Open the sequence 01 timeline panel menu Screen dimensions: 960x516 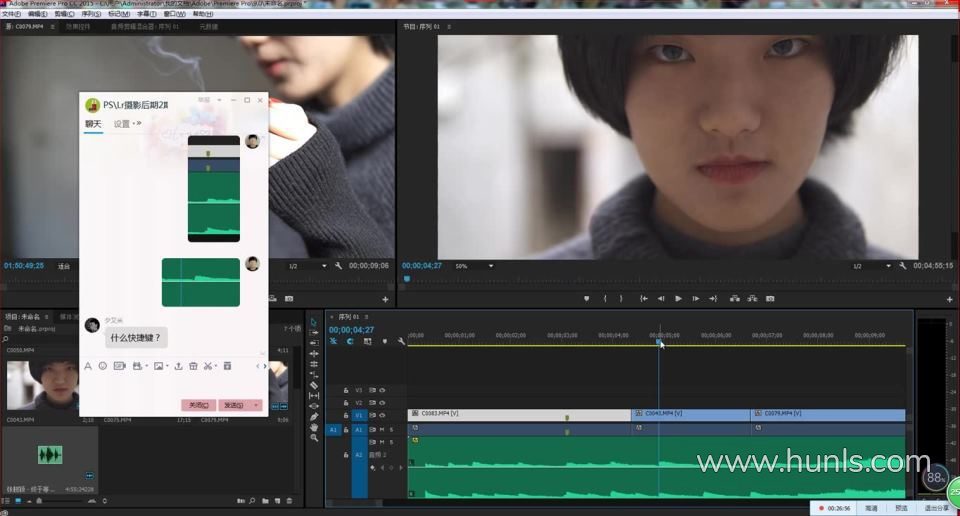point(367,317)
